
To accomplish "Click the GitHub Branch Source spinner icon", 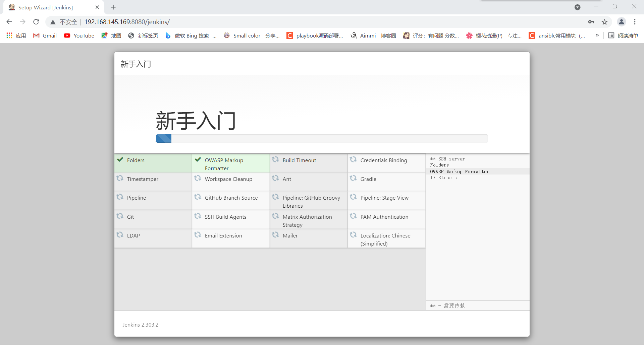I will click(x=198, y=197).
